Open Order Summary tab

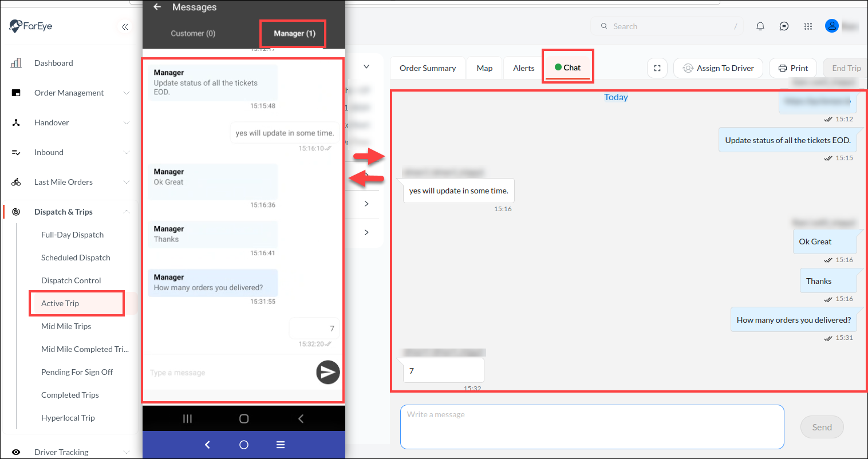428,68
